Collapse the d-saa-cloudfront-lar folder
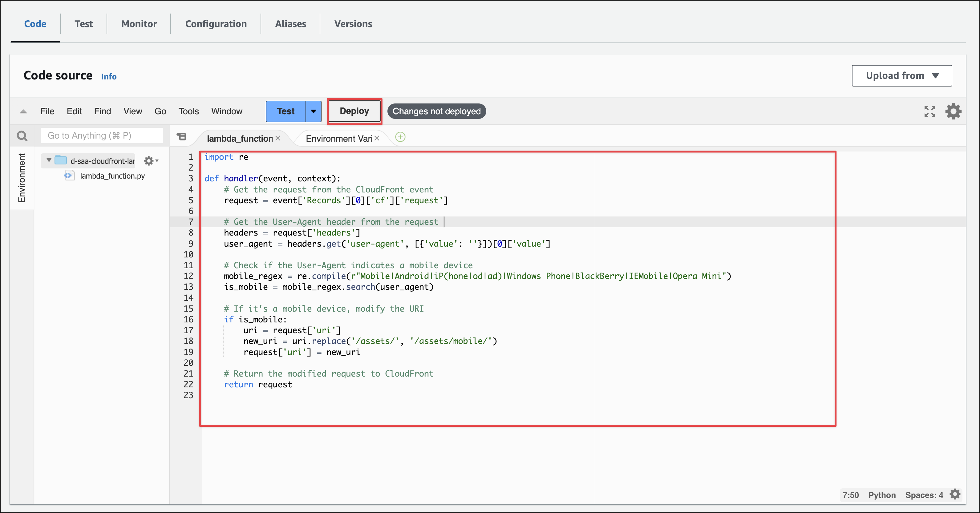 pyautogui.click(x=49, y=160)
